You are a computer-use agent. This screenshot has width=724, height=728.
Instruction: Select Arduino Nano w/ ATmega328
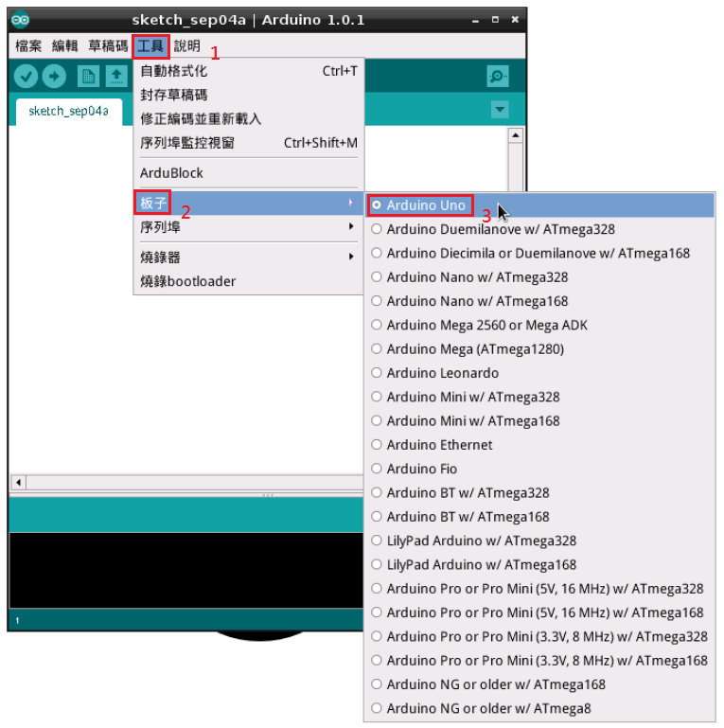coord(539,277)
